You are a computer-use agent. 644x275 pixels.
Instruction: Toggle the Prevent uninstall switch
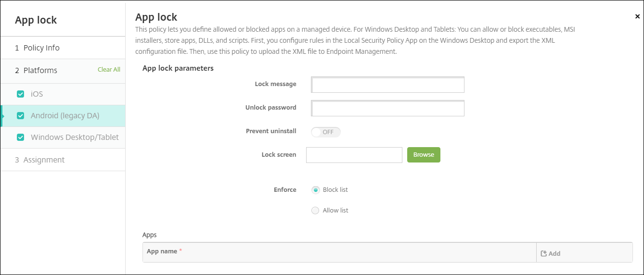[326, 132]
